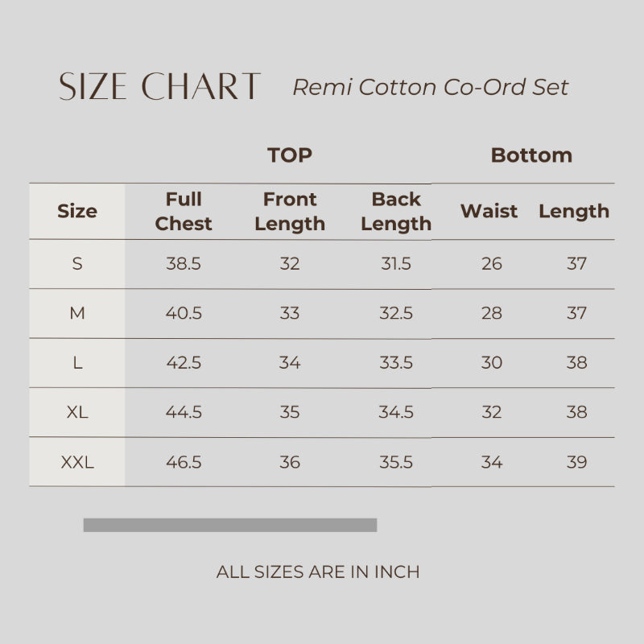The image size is (644, 644).
Task: Click the gray horizontal bar below the table
Action: 230,525
